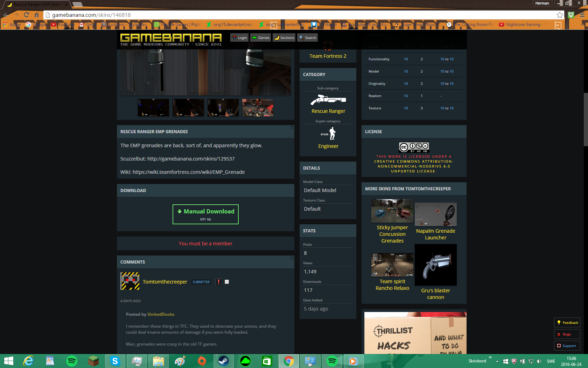Bookmark this page with the star icon
This screenshot has height=368, width=588.
[x=560, y=15]
